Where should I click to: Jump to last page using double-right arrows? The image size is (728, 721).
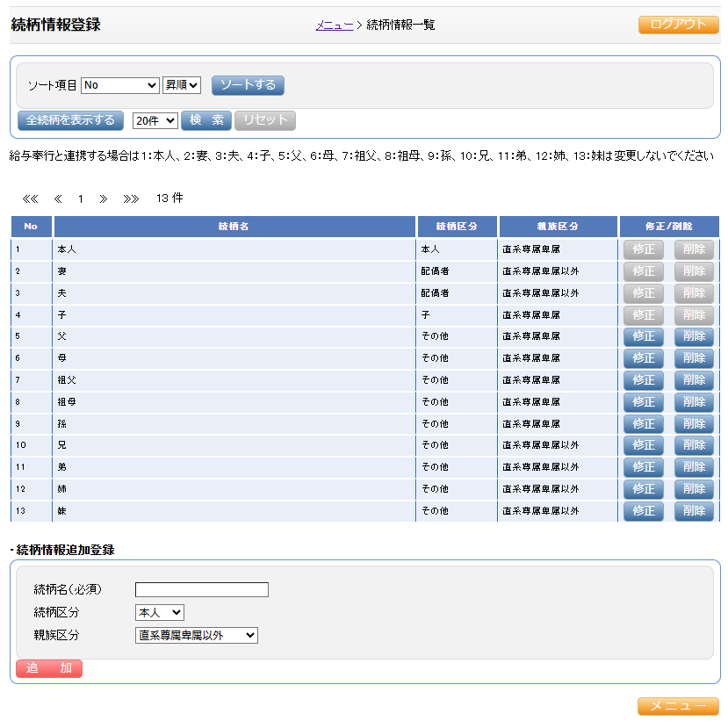131,198
